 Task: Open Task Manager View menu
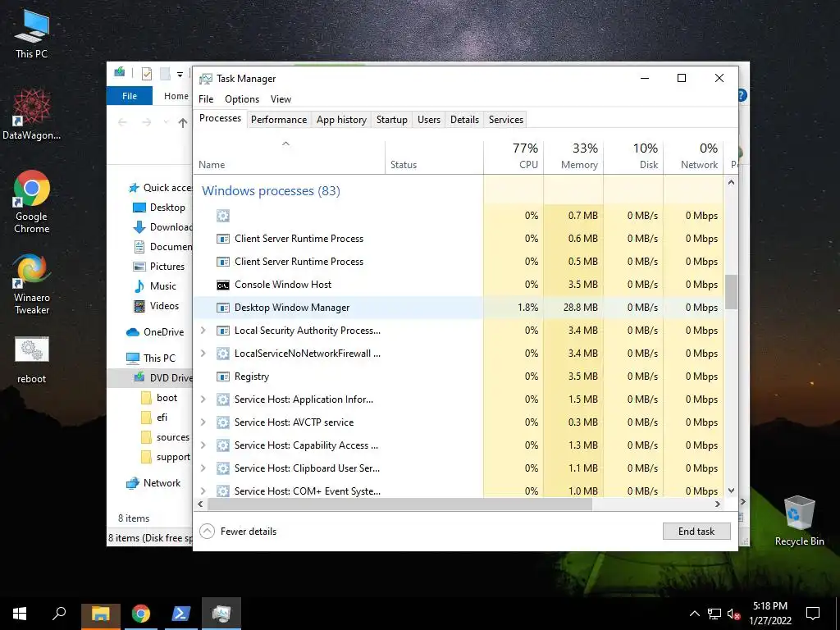(x=281, y=99)
